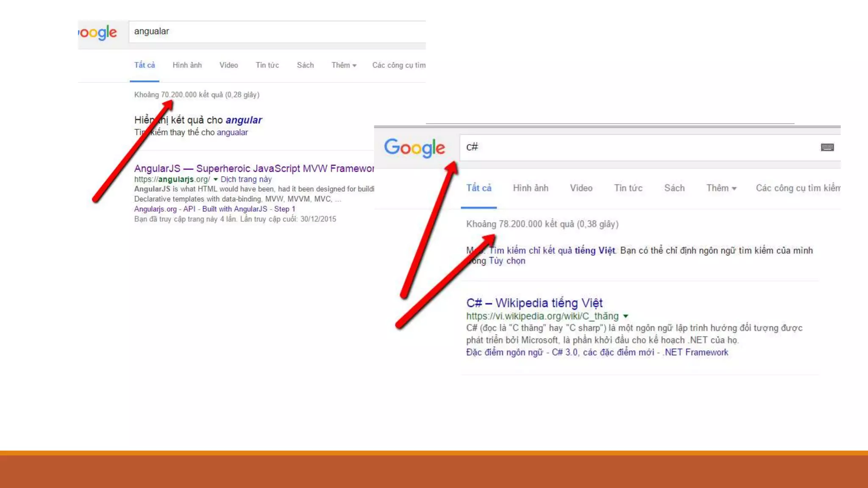Click the partial Google logo beside angualar search
868x488 pixels.
(x=98, y=33)
